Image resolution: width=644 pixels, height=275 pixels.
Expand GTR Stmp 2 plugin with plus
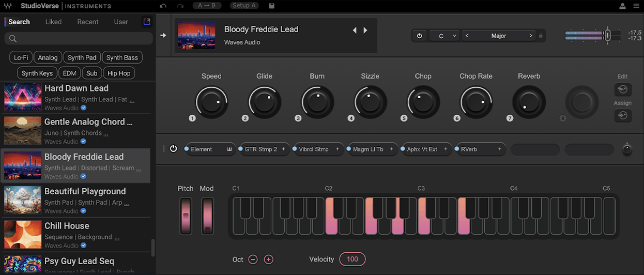click(x=283, y=149)
